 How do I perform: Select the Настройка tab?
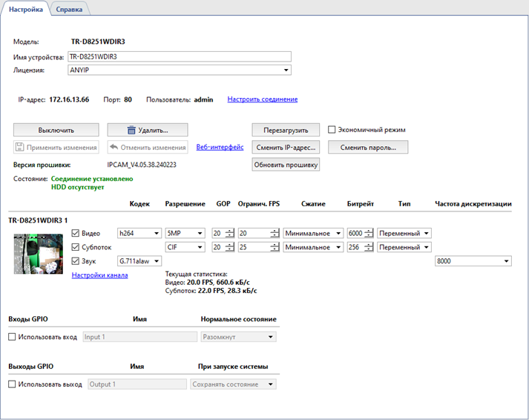26,9
